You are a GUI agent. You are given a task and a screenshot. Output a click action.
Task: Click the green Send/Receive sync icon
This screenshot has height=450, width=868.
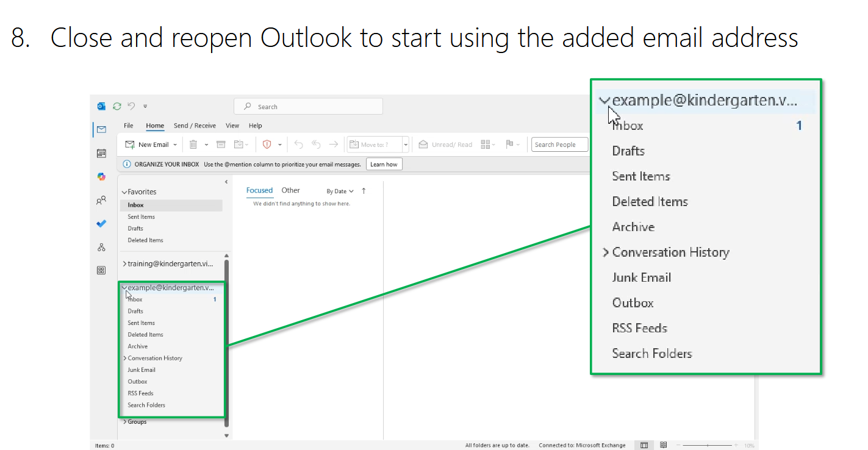(117, 106)
